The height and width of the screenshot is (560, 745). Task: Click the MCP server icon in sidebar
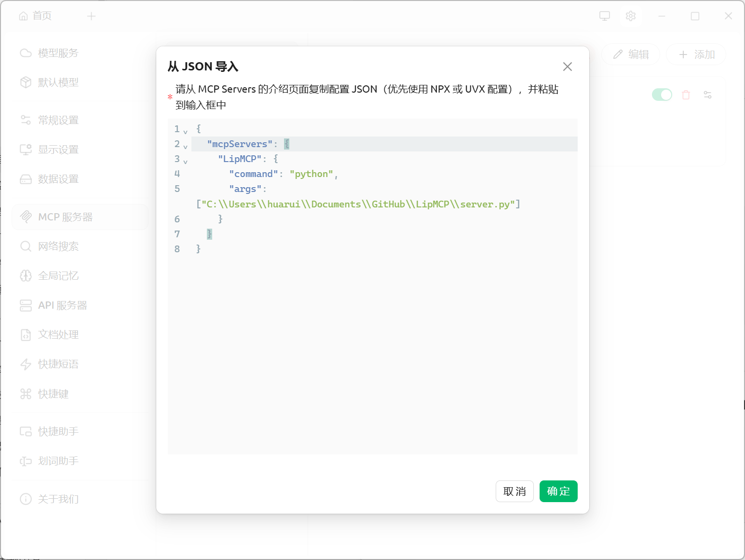point(26,217)
